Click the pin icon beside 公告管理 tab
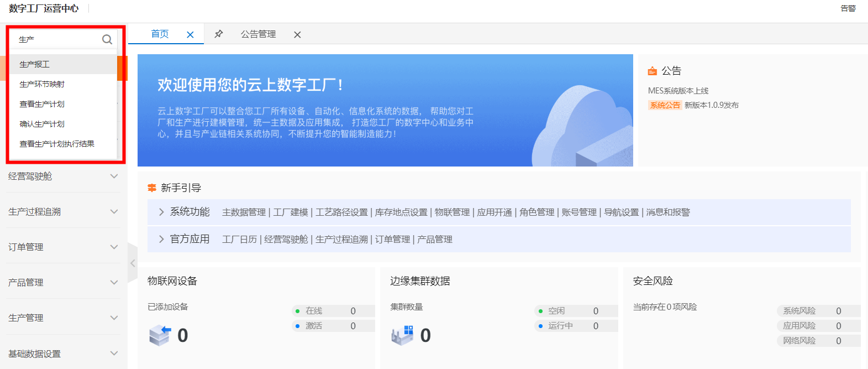Screen dimensions: 868x369 click(219, 34)
